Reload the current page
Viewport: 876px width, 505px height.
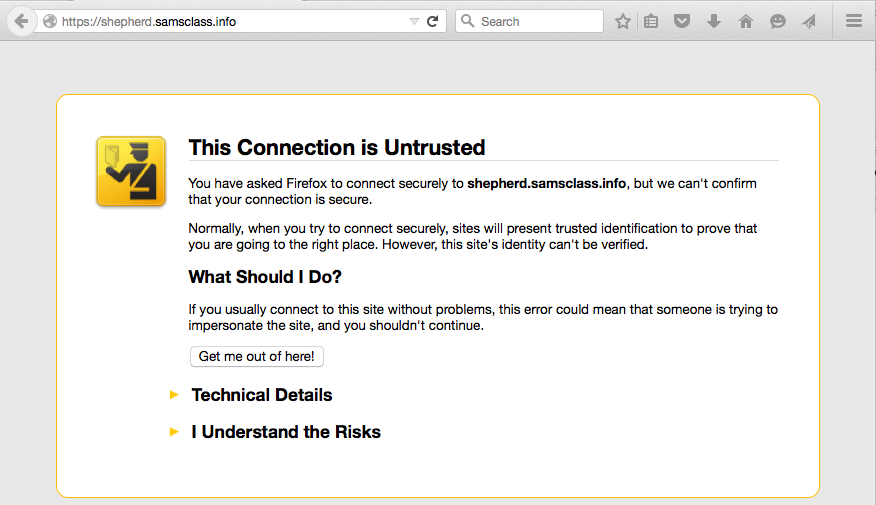pyautogui.click(x=433, y=21)
